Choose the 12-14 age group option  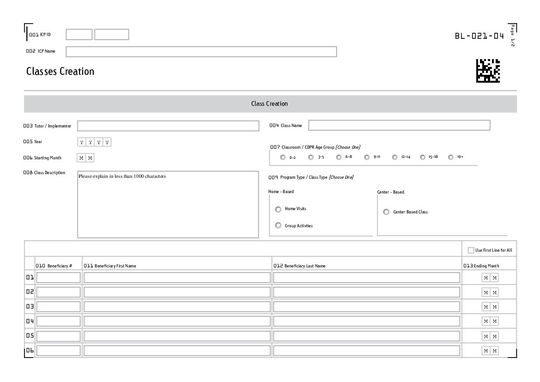pyautogui.click(x=395, y=157)
